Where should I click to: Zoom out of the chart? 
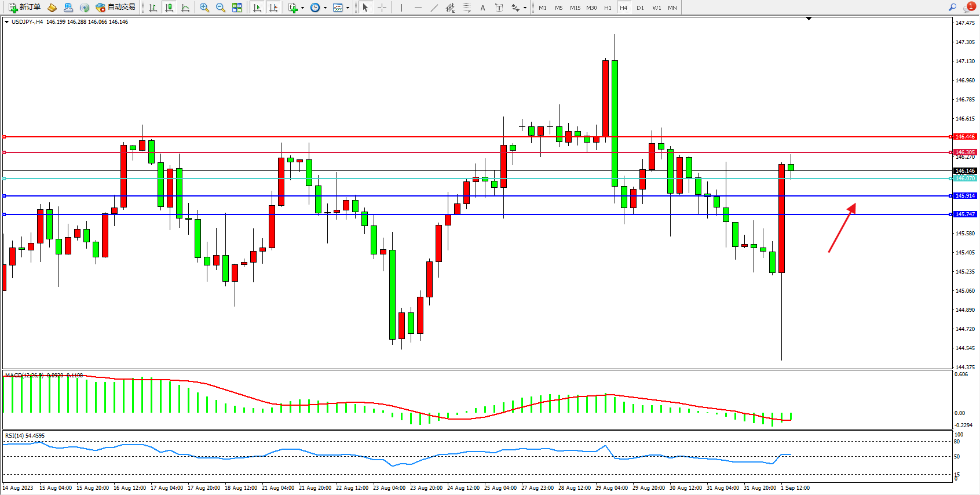coord(221,8)
